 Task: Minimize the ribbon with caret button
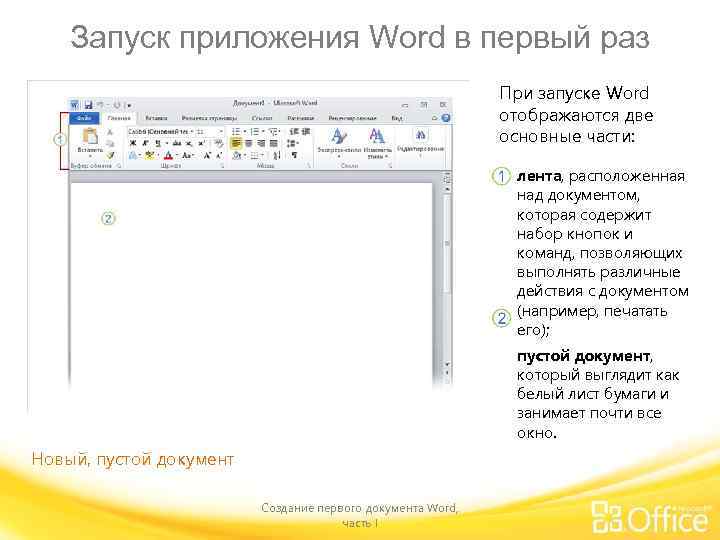coord(434,118)
